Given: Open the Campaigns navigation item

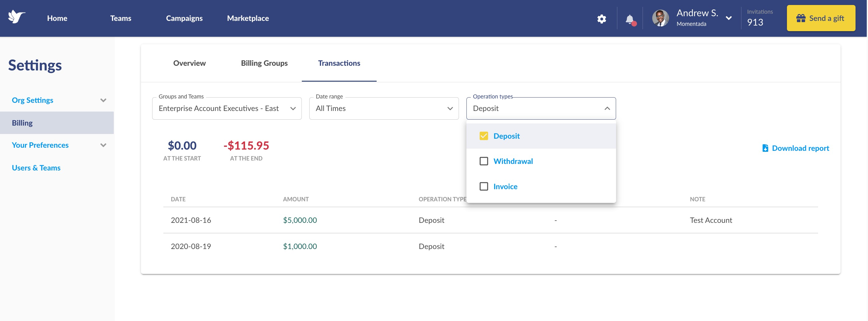Looking at the screenshot, I should (x=184, y=18).
